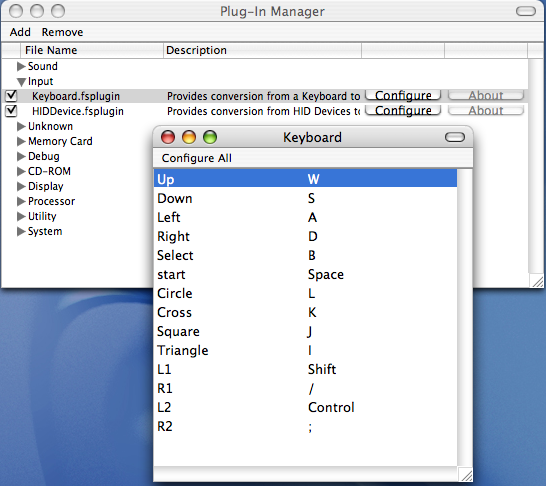The width and height of the screenshot is (546, 486).
Task: Expand the System category triangle
Action: coord(21,232)
